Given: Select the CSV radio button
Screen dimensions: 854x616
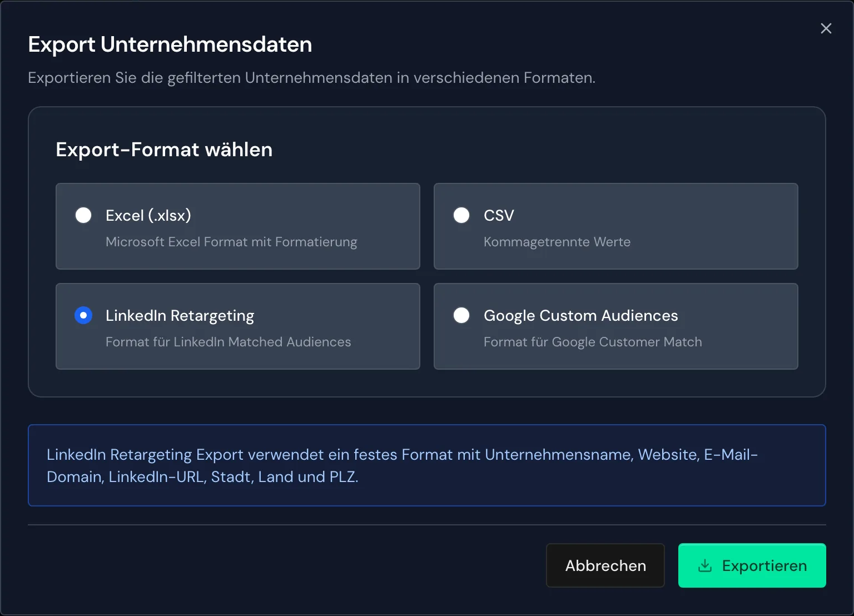Looking at the screenshot, I should click(461, 215).
